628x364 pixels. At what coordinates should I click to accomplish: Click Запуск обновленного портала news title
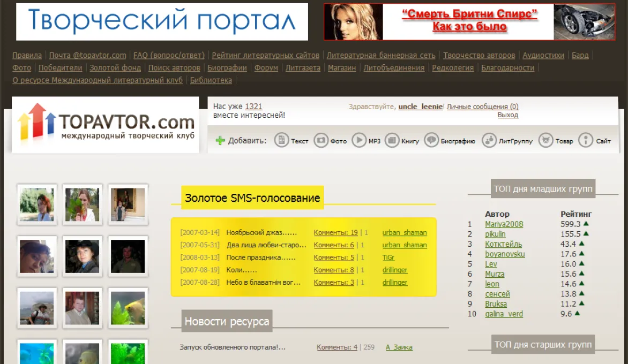(x=233, y=347)
